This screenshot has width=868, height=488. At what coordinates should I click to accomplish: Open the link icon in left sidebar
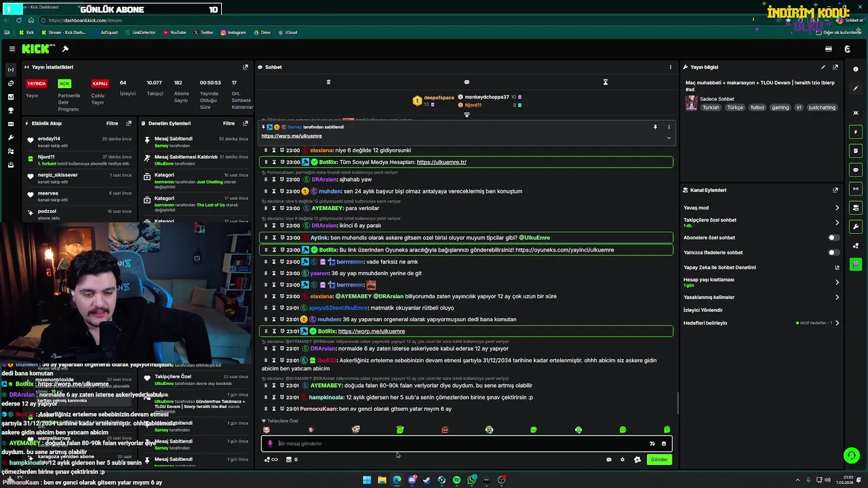click(x=10, y=83)
